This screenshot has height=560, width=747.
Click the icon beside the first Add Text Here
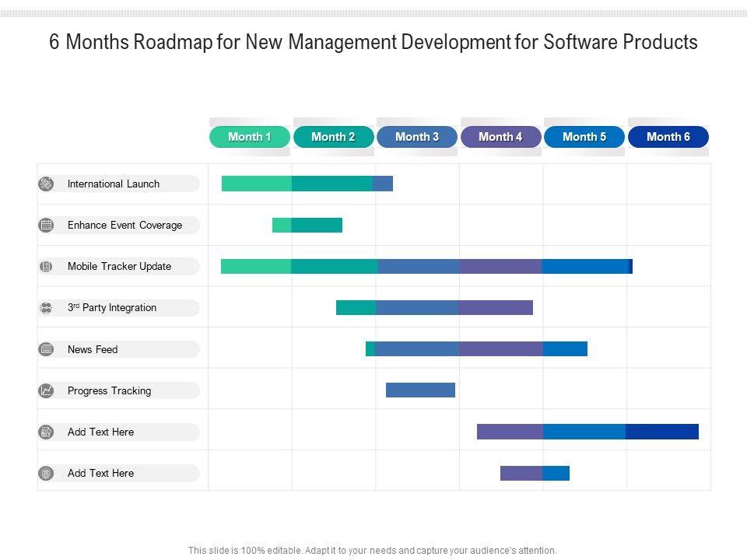coord(47,432)
